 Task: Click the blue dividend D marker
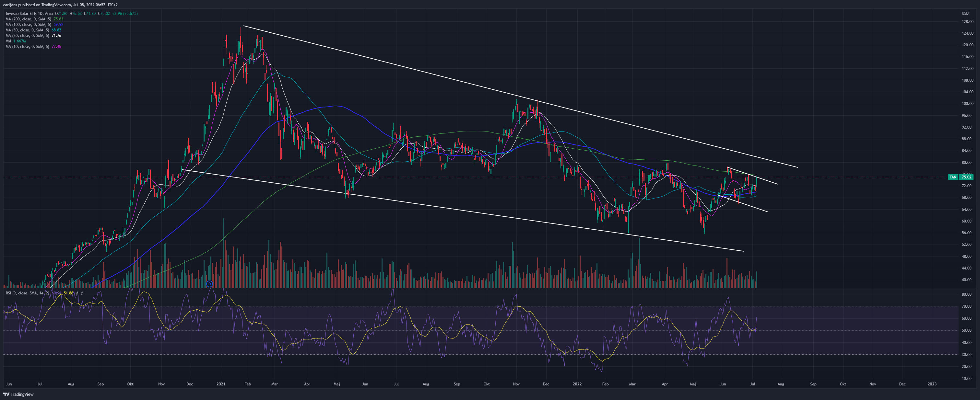pyautogui.click(x=209, y=284)
